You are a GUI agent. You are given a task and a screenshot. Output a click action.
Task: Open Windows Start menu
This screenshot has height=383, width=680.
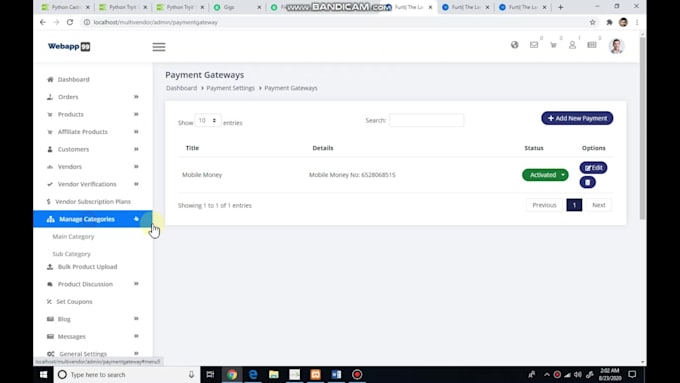click(43, 374)
